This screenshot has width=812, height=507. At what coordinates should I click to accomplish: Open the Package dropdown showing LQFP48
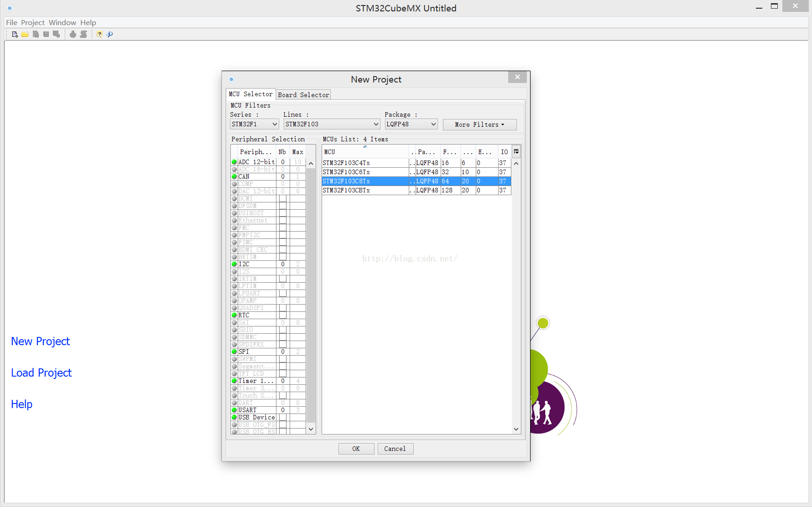(x=411, y=124)
